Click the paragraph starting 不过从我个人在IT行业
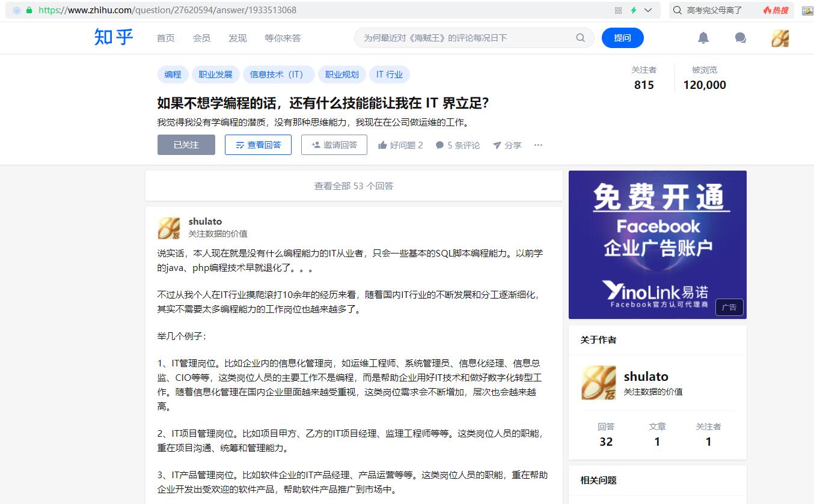Viewport: 814px width, 504px height. pyautogui.click(x=350, y=302)
